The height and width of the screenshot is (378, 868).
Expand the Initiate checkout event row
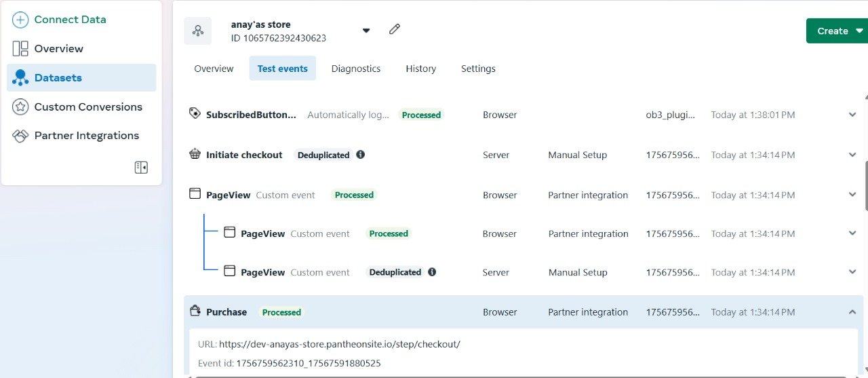click(852, 155)
